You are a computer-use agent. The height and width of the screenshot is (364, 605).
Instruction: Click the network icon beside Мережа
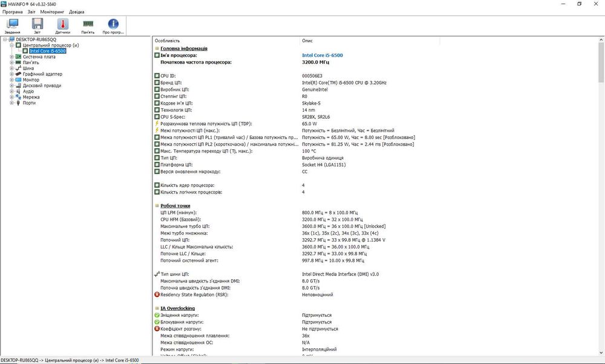tap(18, 97)
